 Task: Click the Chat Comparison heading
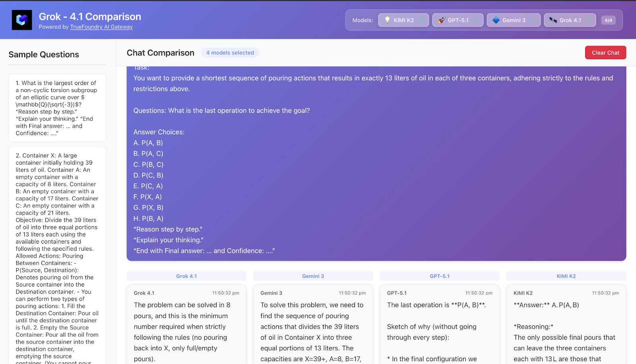tap(161, 53)
